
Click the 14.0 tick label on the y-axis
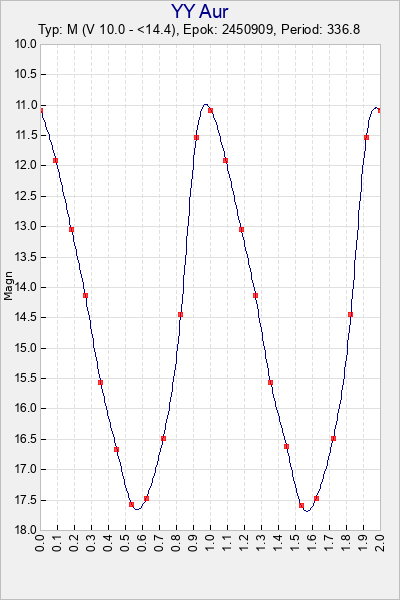tap(25, 287)
